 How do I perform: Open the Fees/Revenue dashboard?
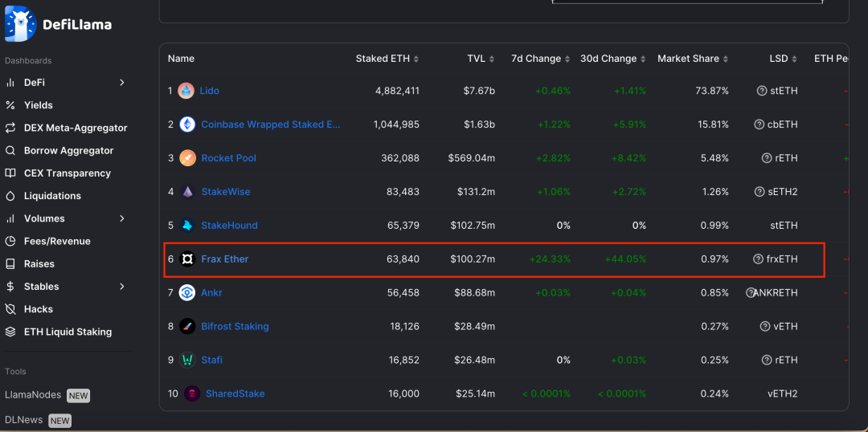[57, 241]
